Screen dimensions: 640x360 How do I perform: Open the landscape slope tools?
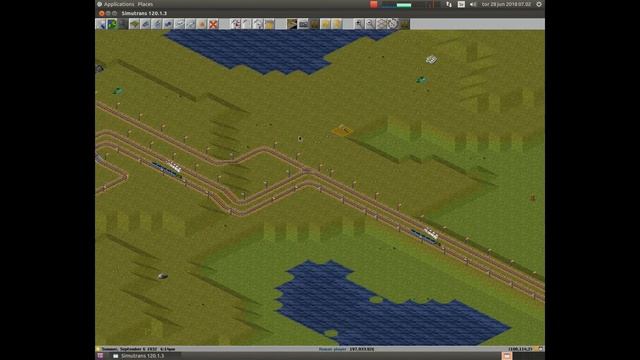(x=134, y=24)
